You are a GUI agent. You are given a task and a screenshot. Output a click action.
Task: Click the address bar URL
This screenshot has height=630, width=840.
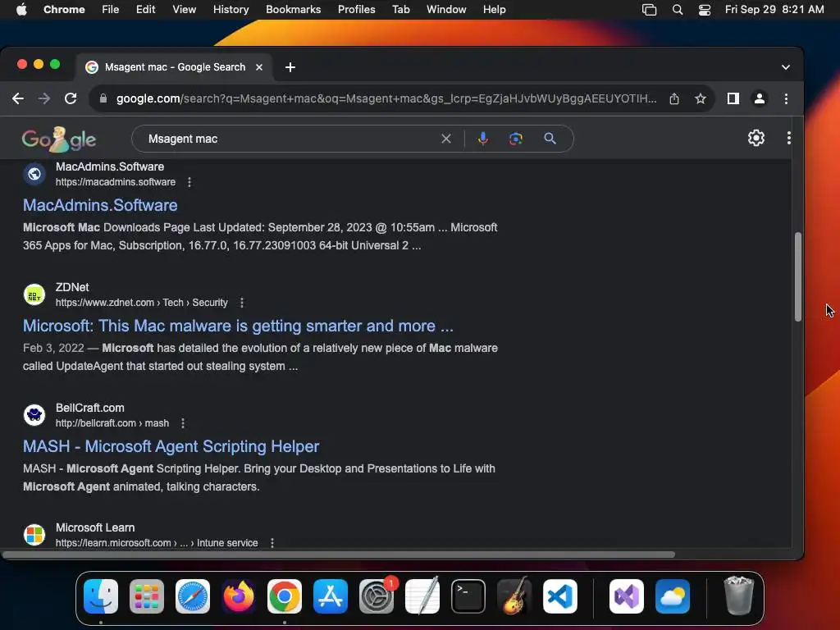386,98
